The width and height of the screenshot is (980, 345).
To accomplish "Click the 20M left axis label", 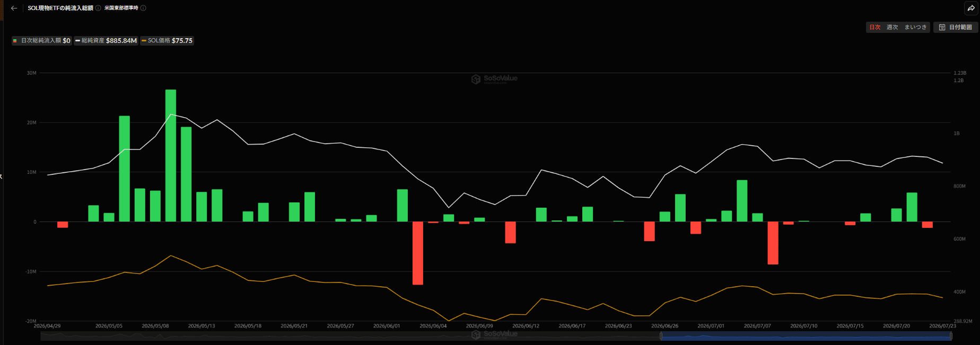I will (32, 122).
